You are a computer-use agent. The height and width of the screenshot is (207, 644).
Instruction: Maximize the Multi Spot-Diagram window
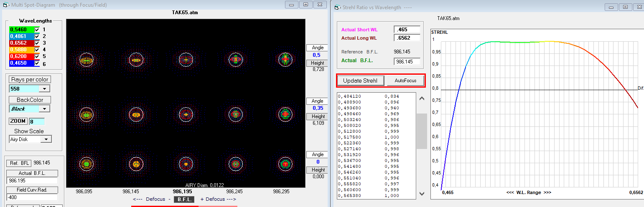tap(306, 4)
